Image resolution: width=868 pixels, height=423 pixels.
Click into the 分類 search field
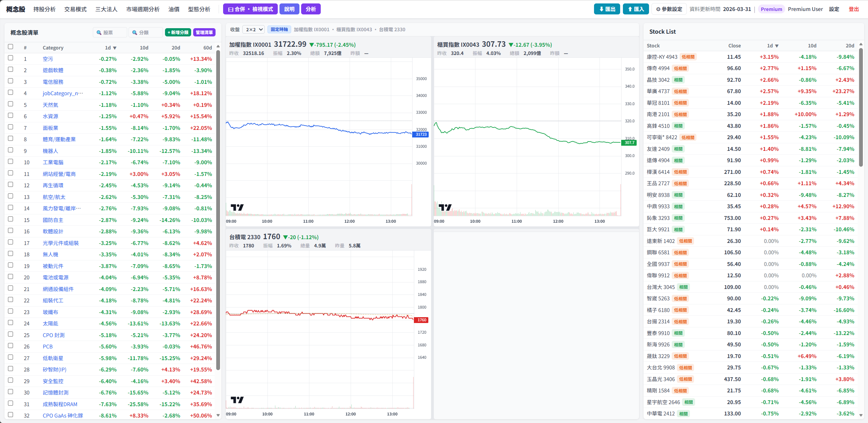click(146, 33)
